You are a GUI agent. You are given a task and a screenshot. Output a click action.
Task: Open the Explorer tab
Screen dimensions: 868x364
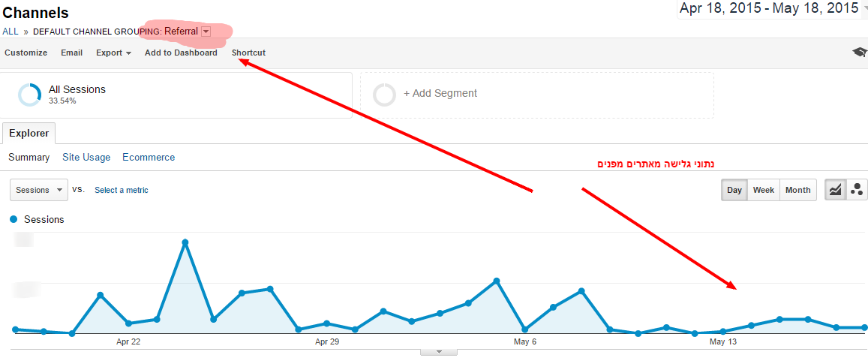click(29, 134)
